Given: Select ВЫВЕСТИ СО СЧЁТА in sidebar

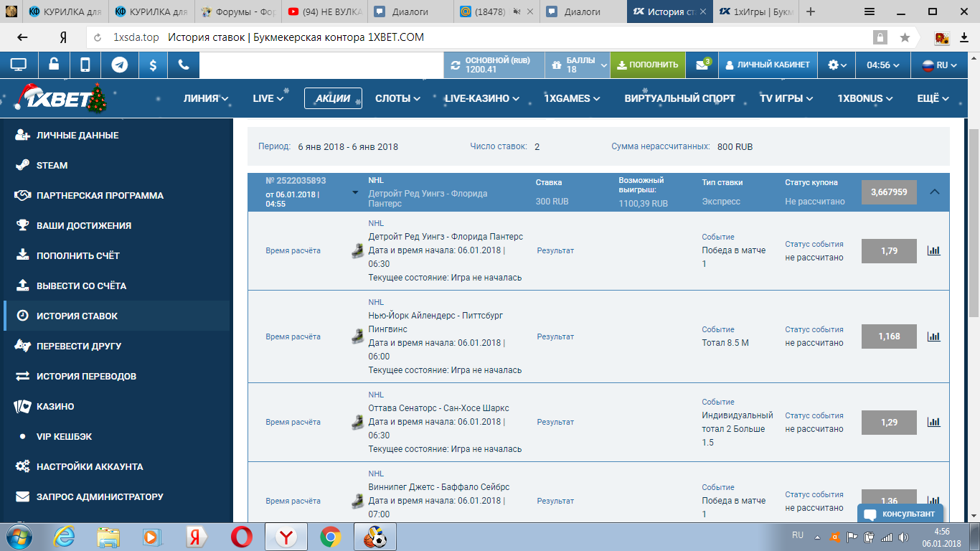Looking at the screenshot, I should [116, 286].
